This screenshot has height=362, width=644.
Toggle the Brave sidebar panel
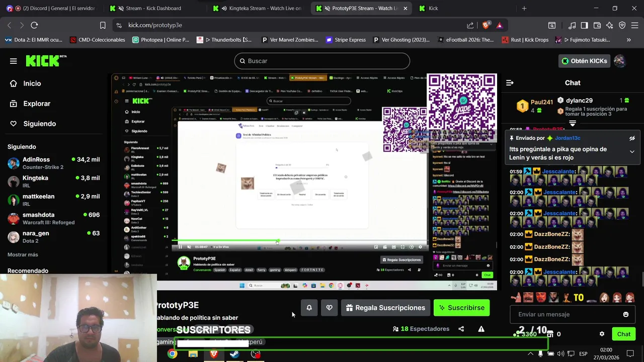point(585,25)
